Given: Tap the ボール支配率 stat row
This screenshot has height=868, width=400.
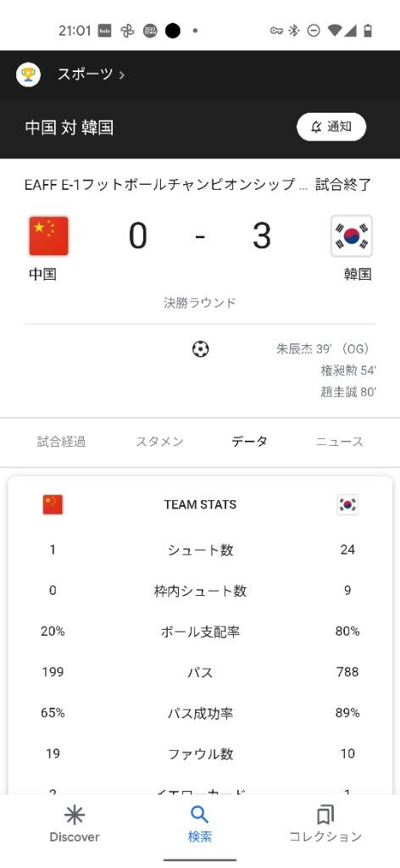Looking at the screenshot, I should pos(200,632).
